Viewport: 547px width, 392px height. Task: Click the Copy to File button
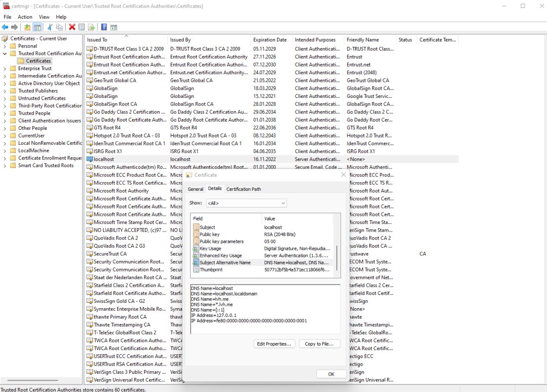[320, 344]
